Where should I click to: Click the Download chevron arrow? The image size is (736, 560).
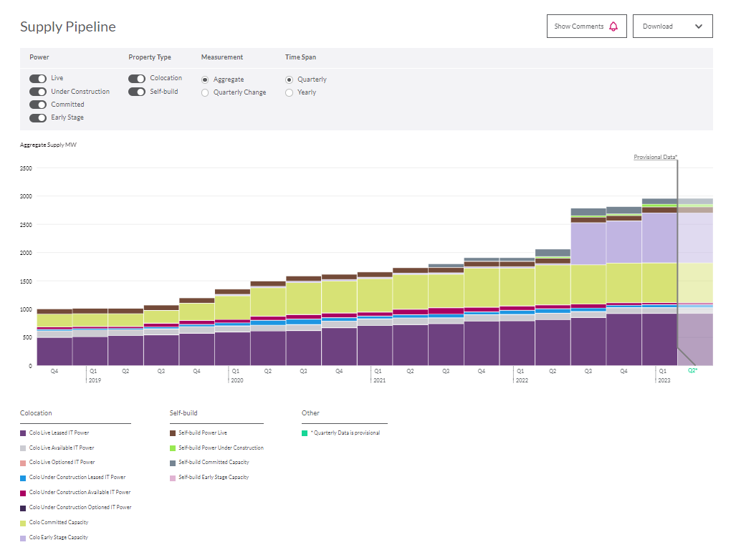[699, 26]
